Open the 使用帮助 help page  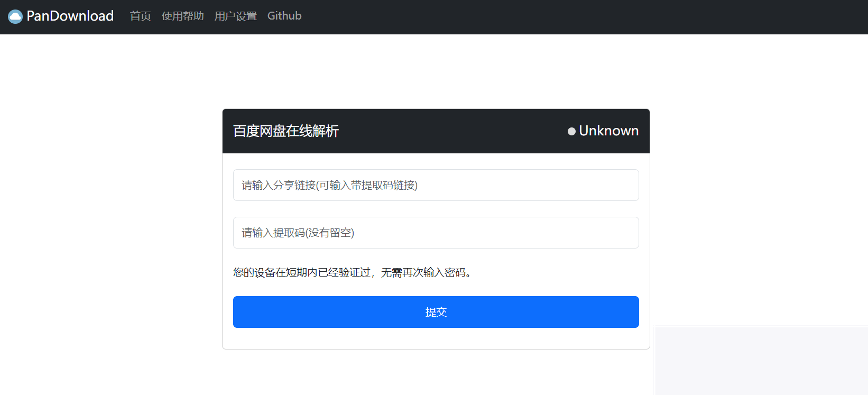click(182, 16)
